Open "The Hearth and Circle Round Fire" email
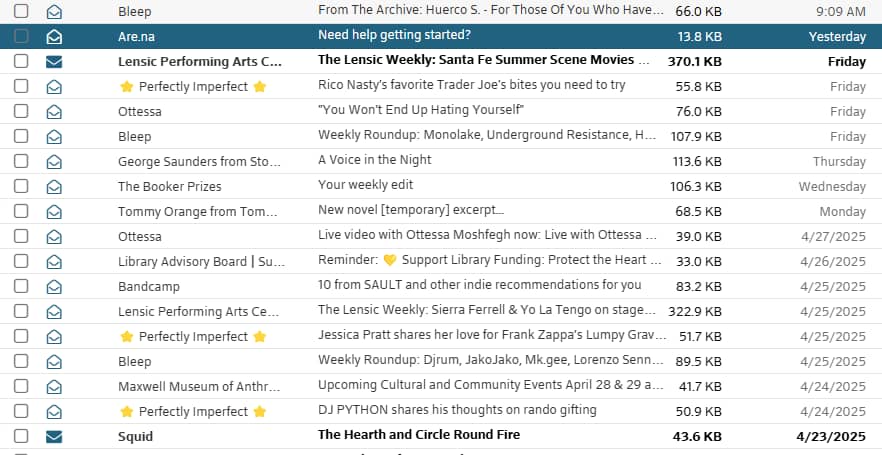 click(419, 435)
